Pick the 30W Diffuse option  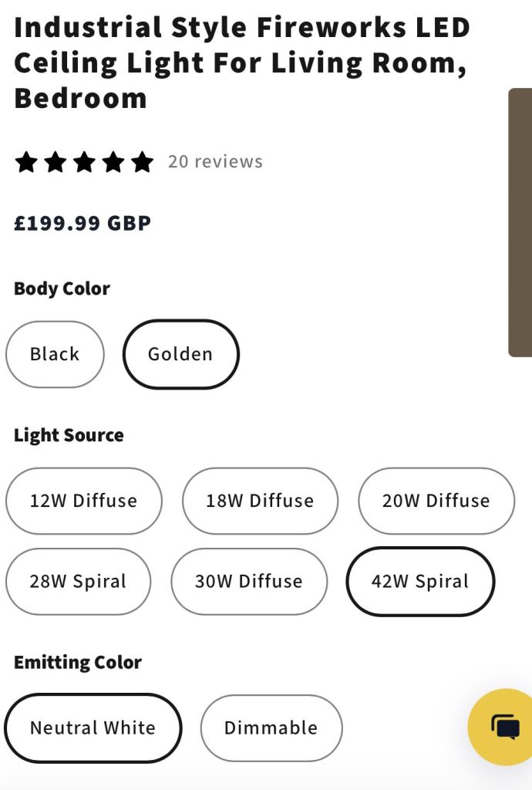point(248,581)
